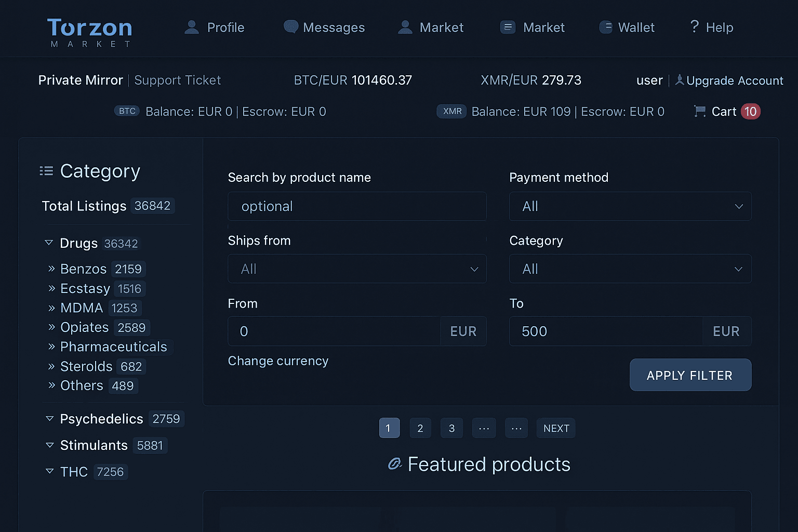Click the Change currency link
This screenshot has height=532, width=798.
pyautogui.click(x=278, y=361)
